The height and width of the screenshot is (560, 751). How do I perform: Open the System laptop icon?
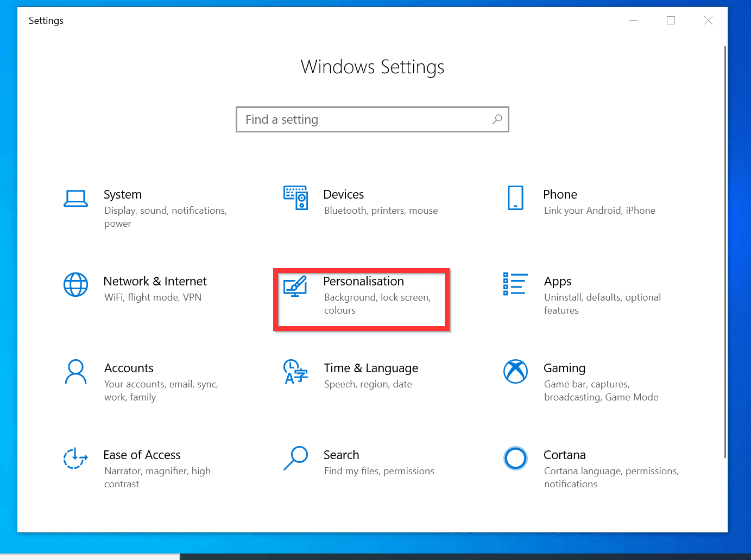pyautogui.click(x=75, y=199)
